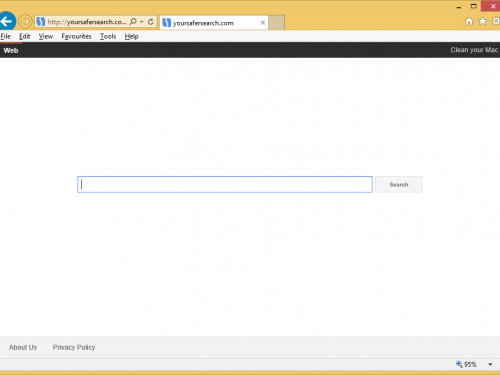This screenshot has width=500, height=375.
Task: Maximize the browser window
Action: tap(474, 6)
